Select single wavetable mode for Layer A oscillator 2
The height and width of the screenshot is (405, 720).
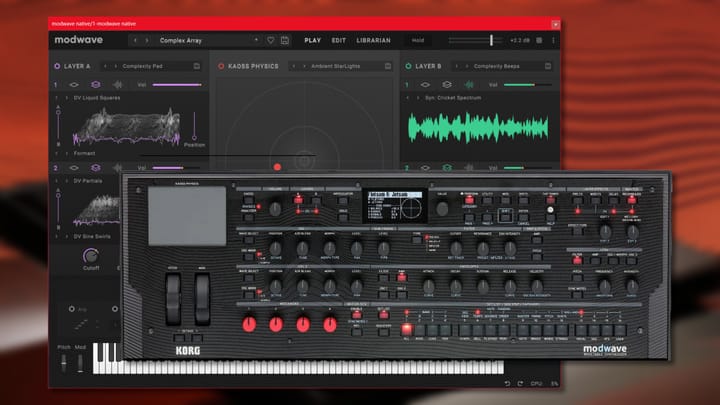pos(73,168)
